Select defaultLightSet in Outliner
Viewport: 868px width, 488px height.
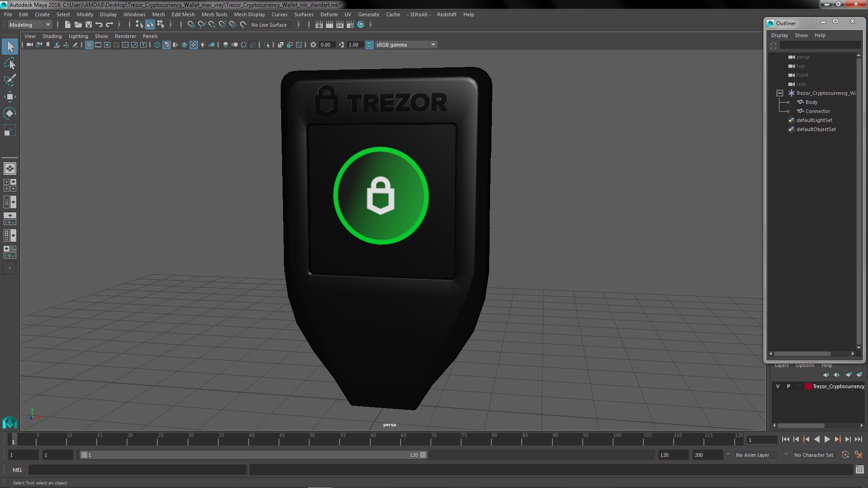point(814,120)
